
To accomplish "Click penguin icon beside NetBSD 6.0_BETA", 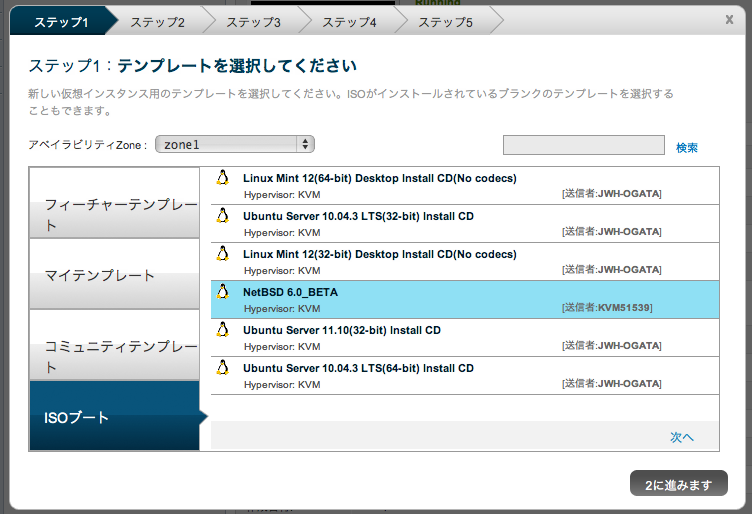I will pos(223,291).
